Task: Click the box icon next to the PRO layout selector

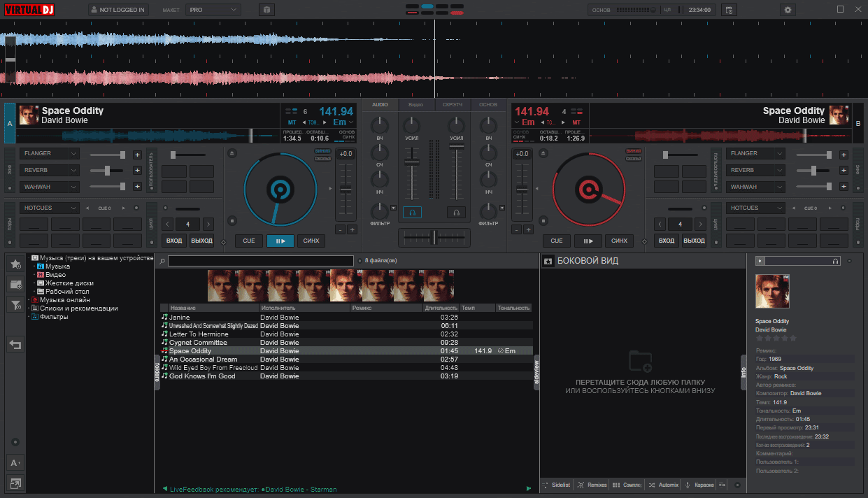Action: click(266, 10)
